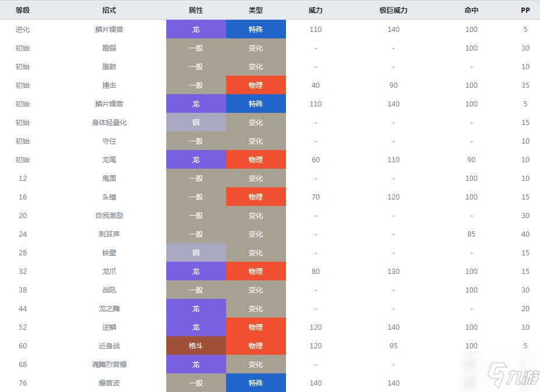Select the 属性 column header

[196, 10]
